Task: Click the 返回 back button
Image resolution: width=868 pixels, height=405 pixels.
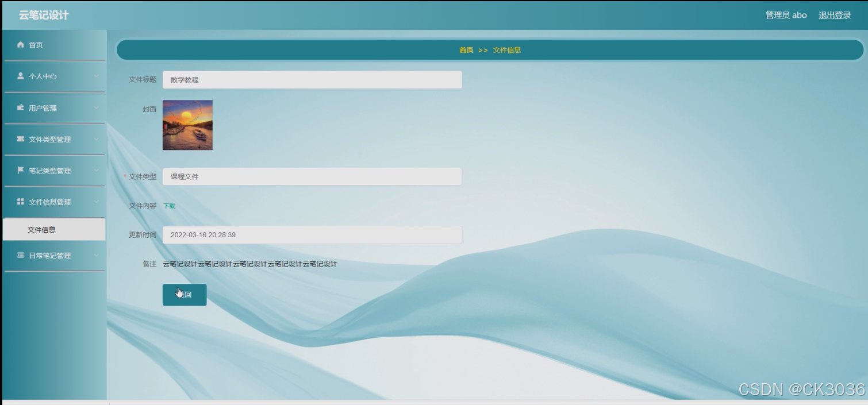Action: [x=185, y=295]
